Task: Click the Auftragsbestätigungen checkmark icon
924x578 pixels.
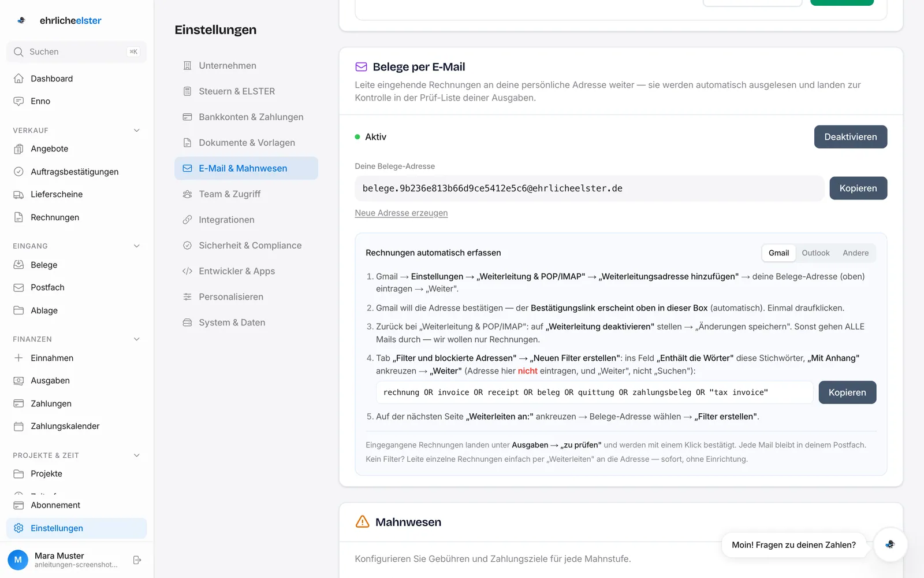Action: (x=18, y=172)
